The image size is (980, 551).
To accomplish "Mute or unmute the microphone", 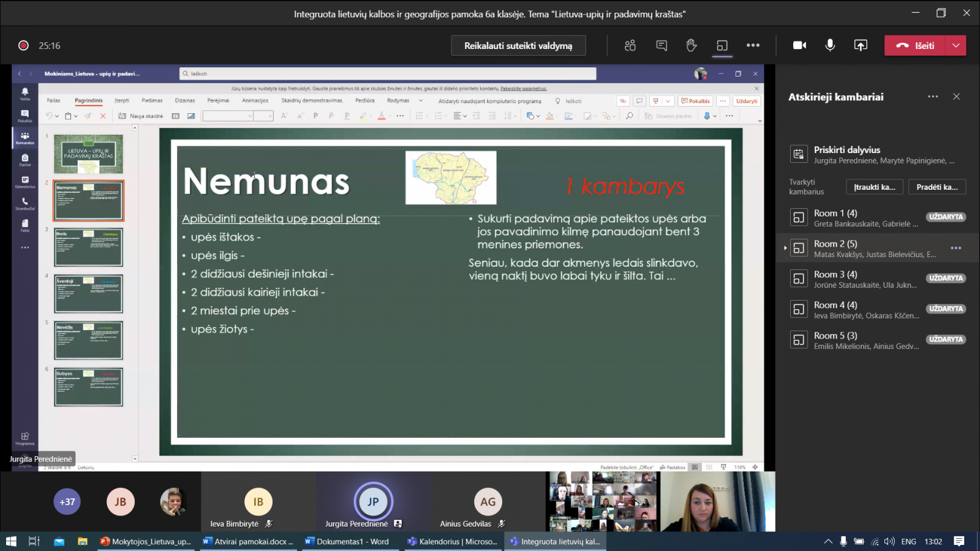I will 830,45.
